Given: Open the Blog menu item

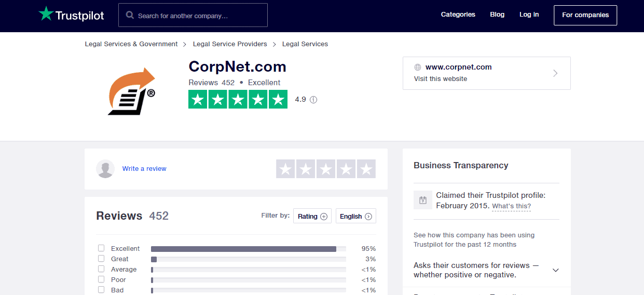Looking at the screenshot, I should [497, 15].
